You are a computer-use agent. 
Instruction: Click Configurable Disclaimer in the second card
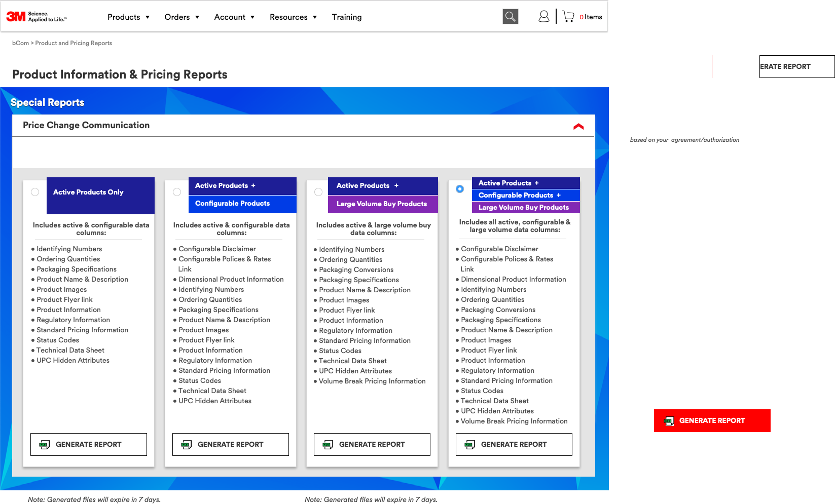(217, 249)
